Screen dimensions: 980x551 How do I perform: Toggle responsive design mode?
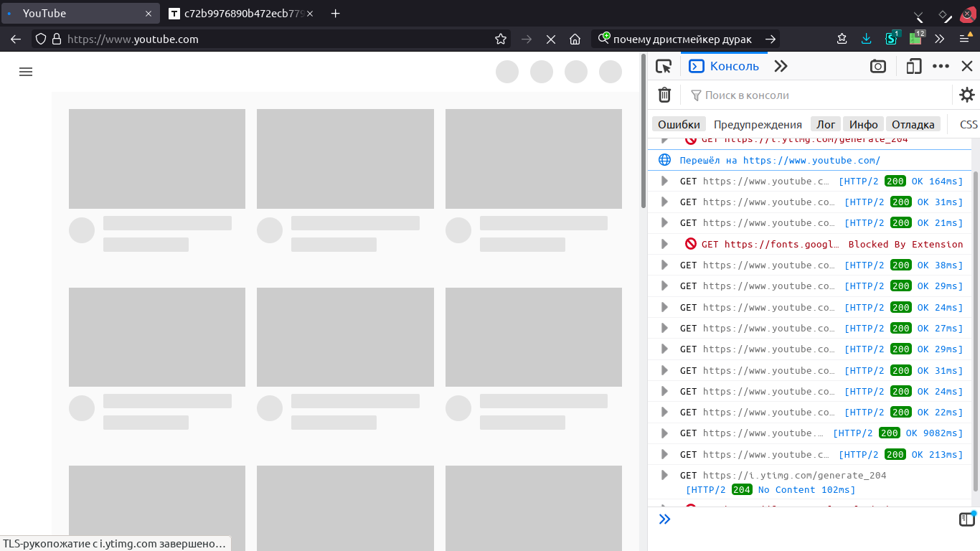coord(913,67)
